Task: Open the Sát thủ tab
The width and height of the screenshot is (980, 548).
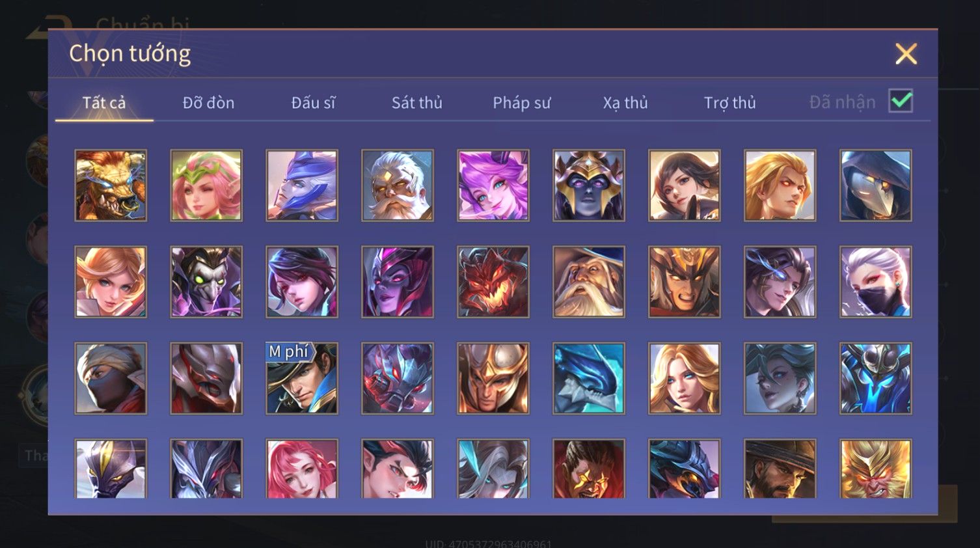Action: 416,103
